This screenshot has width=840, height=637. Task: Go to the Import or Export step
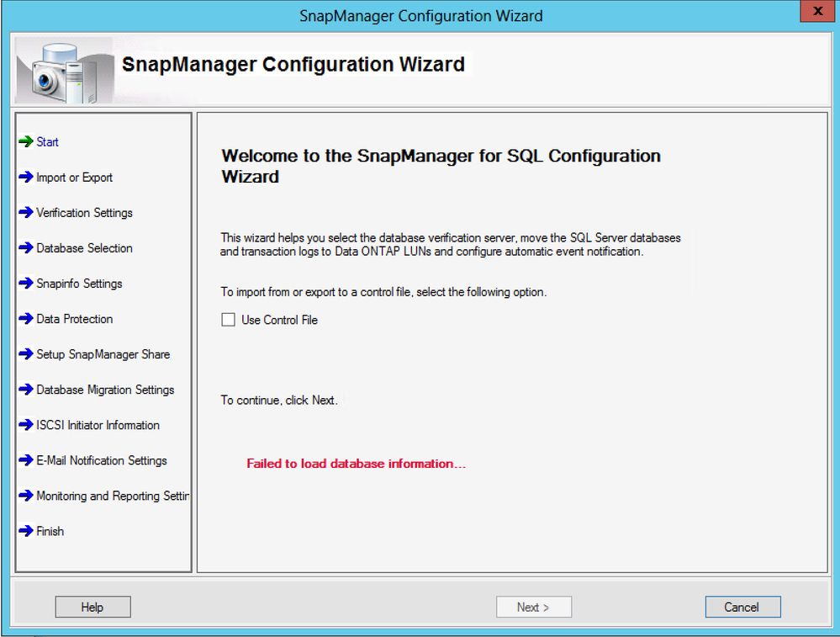click(x=75, y=178)
